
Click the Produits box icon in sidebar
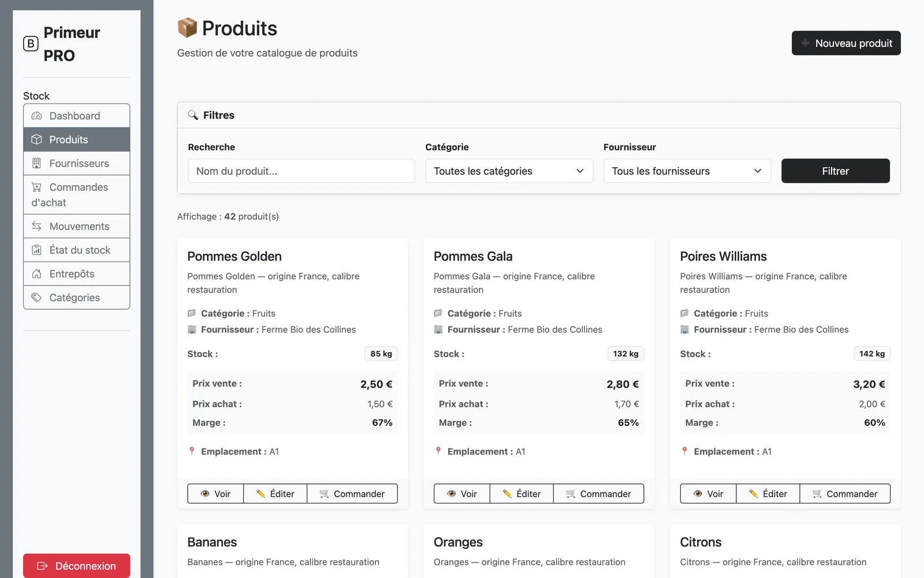pos(36,139)
